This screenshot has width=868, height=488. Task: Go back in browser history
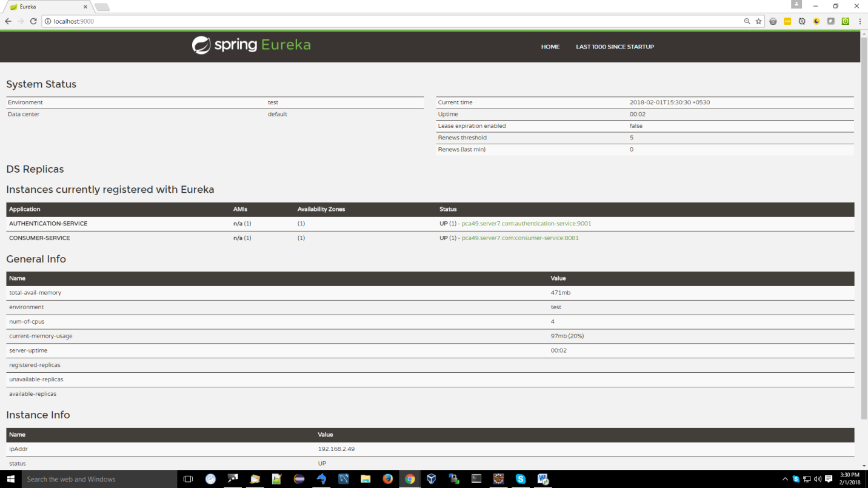pyautogui.click(x=8, y=21)
